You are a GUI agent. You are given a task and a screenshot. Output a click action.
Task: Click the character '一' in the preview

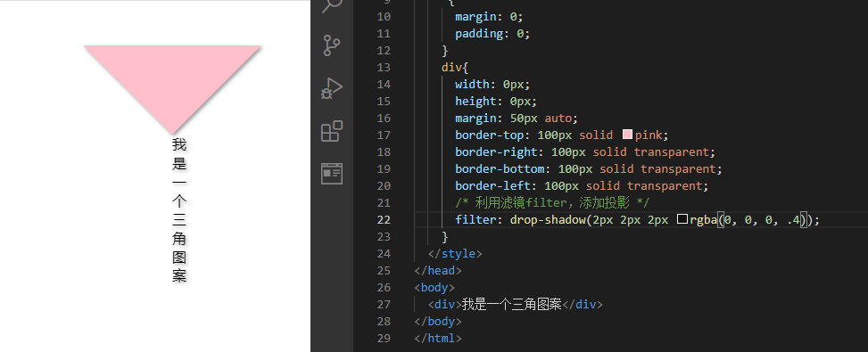pos(179,183)
